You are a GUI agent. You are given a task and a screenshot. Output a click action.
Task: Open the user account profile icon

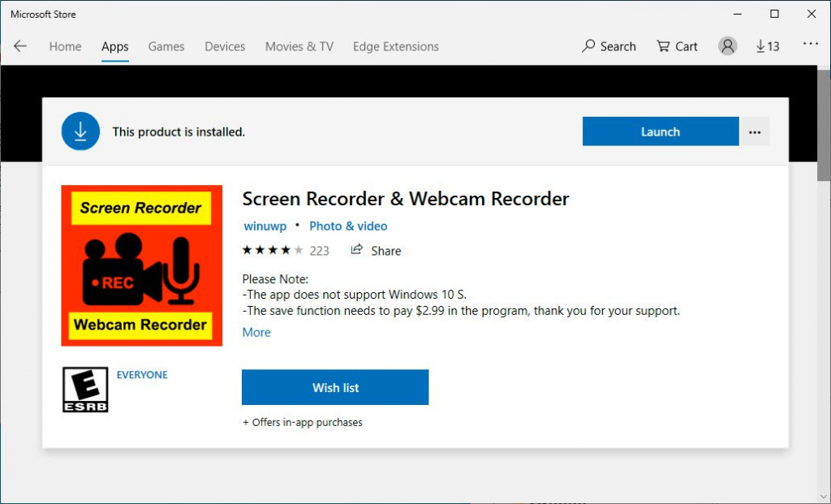[x=728, y=46]
